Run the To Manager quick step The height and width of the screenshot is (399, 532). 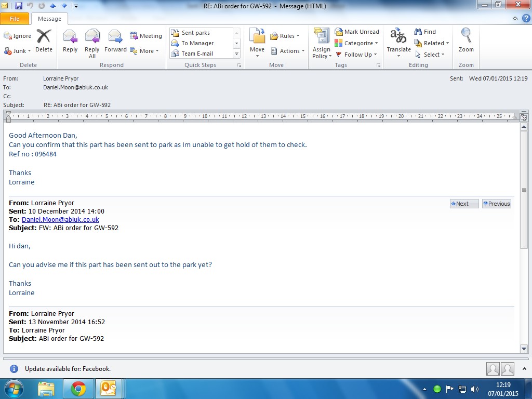201,43
